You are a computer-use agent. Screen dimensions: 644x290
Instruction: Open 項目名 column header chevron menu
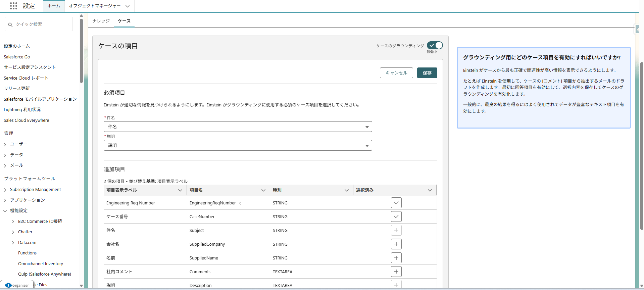[263, 190]
